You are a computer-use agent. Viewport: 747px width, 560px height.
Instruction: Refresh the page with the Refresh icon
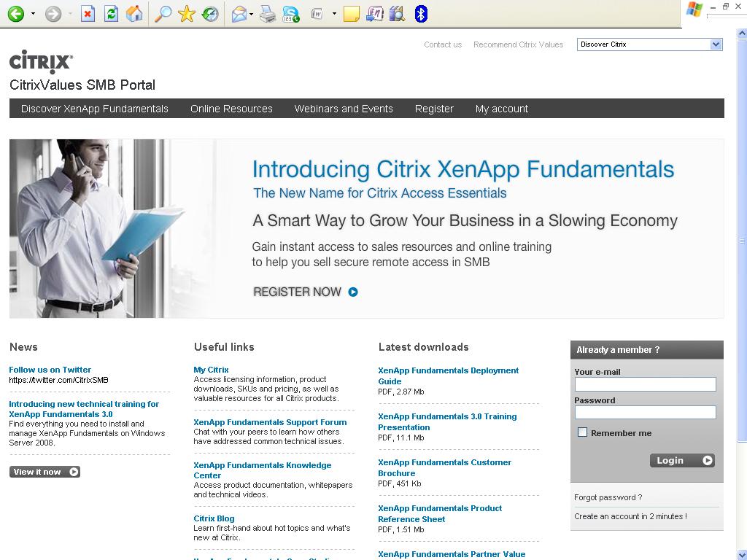point(111,14)
